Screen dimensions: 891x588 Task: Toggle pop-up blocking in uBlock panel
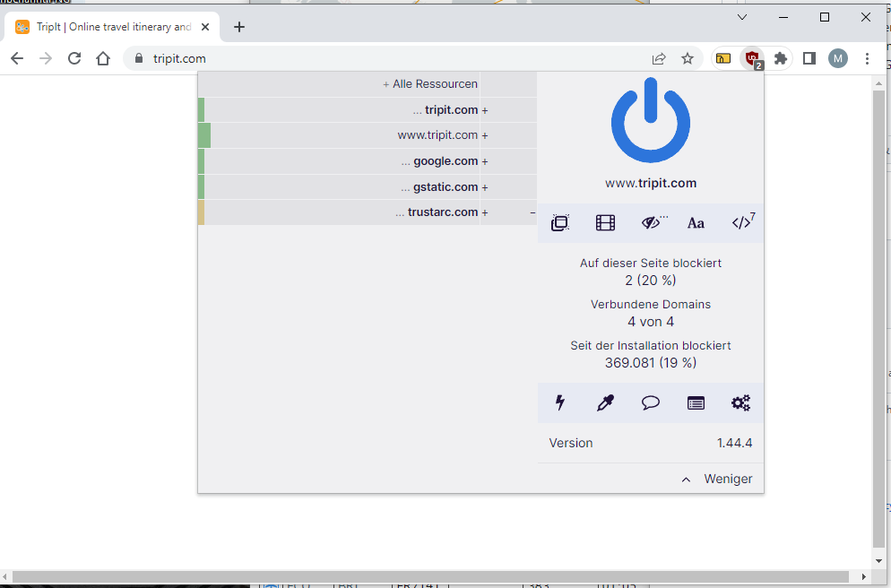click(x=559, y=222)
